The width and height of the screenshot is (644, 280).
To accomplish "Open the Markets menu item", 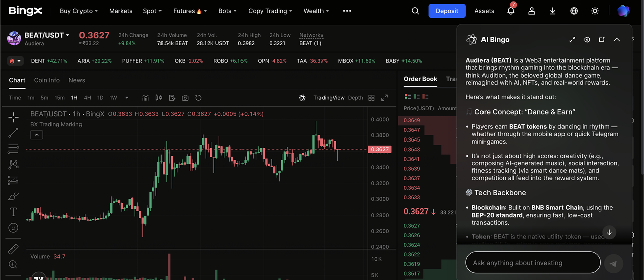I will click(121, 11).
